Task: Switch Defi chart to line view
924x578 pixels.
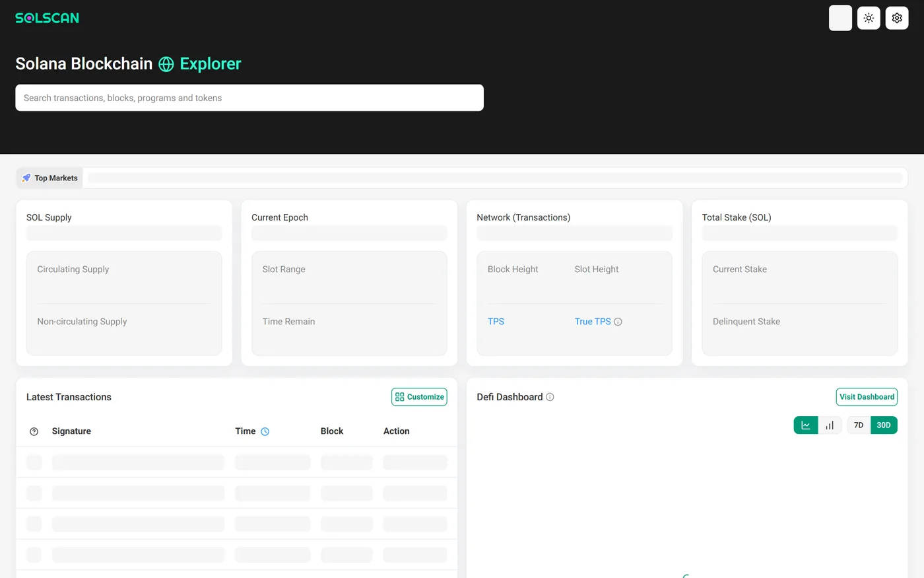Action: click(806, 425)
